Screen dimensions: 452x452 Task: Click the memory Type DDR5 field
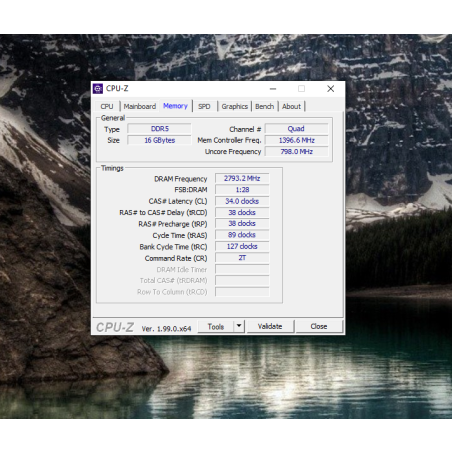pos(160,129)
